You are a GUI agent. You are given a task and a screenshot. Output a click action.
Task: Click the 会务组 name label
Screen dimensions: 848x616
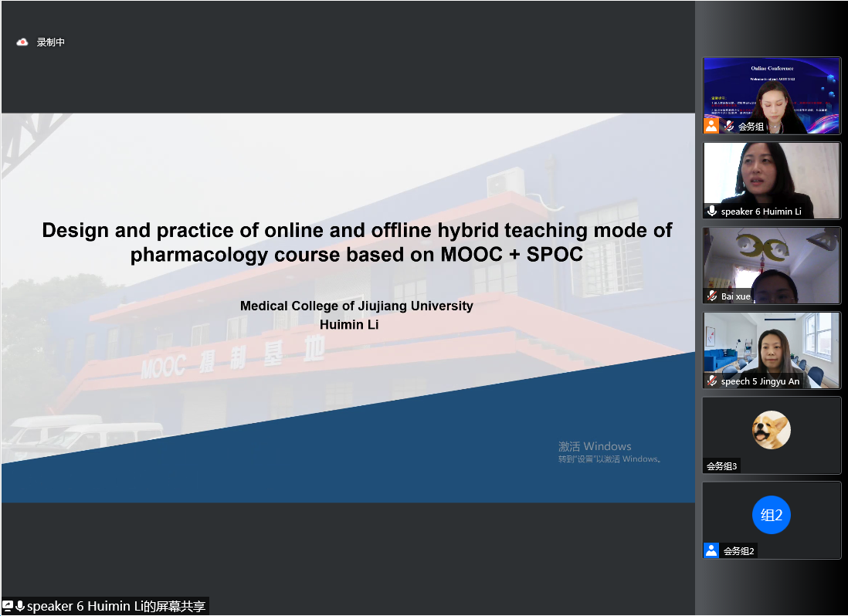tap(751, 127)
